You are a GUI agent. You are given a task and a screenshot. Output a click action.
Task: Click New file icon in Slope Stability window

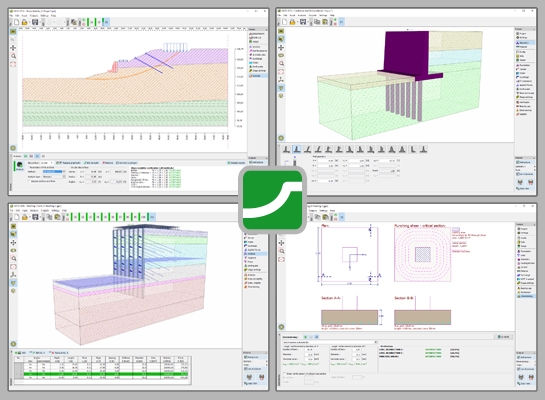point(17,22)
